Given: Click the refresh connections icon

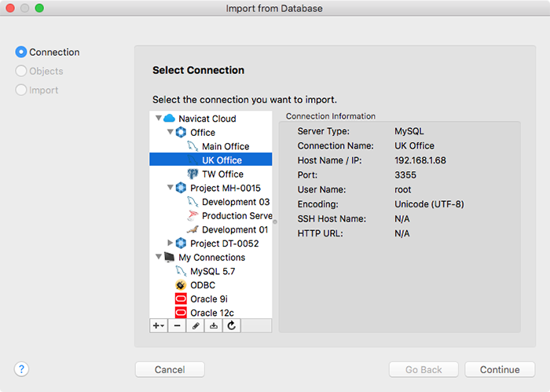Looking at the screenshot, I should click(232, 326).
